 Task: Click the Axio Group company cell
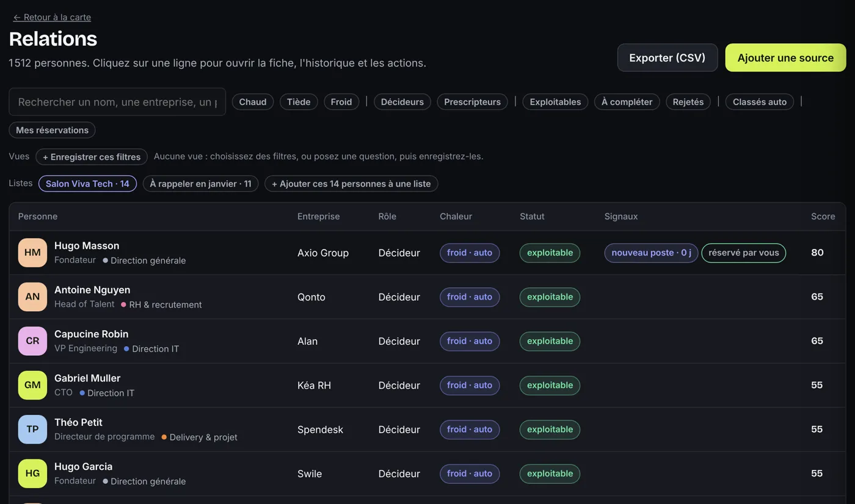coord(323,253)
